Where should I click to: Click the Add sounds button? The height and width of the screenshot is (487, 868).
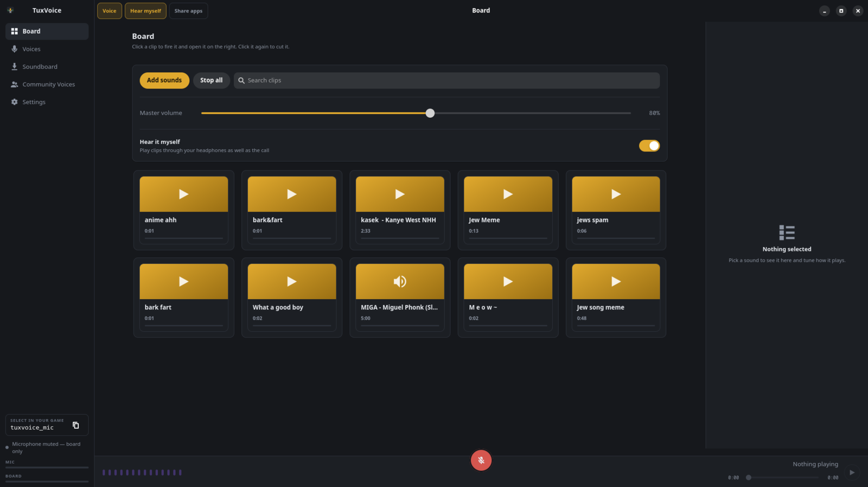point(164,80)
